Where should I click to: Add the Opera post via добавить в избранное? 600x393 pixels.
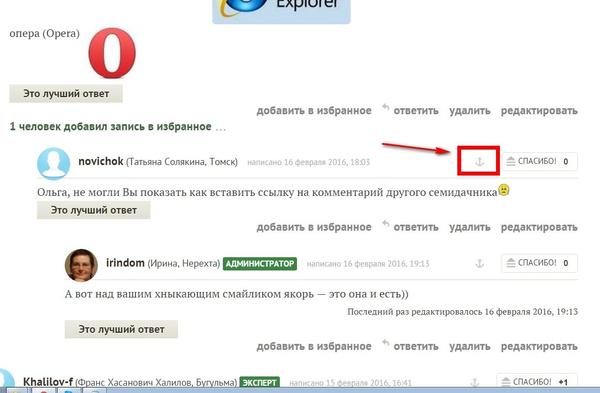coord(314,111)
